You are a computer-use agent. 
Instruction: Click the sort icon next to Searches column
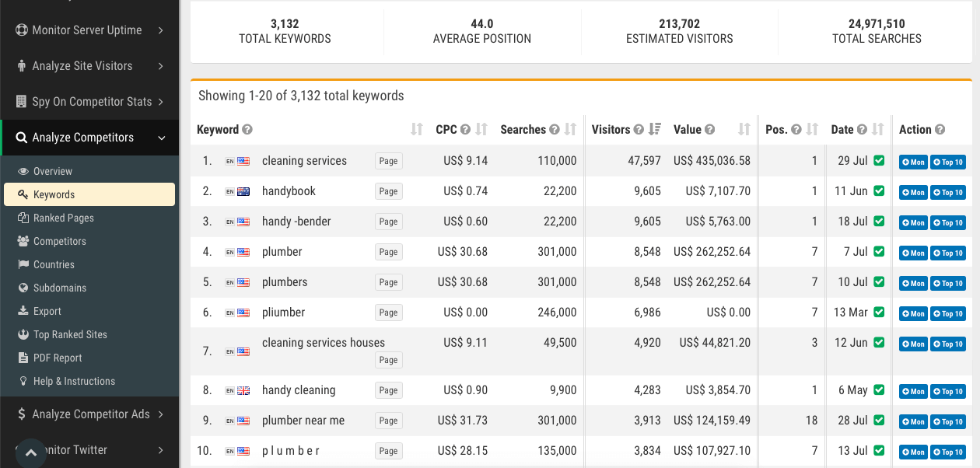pos(570,130)
